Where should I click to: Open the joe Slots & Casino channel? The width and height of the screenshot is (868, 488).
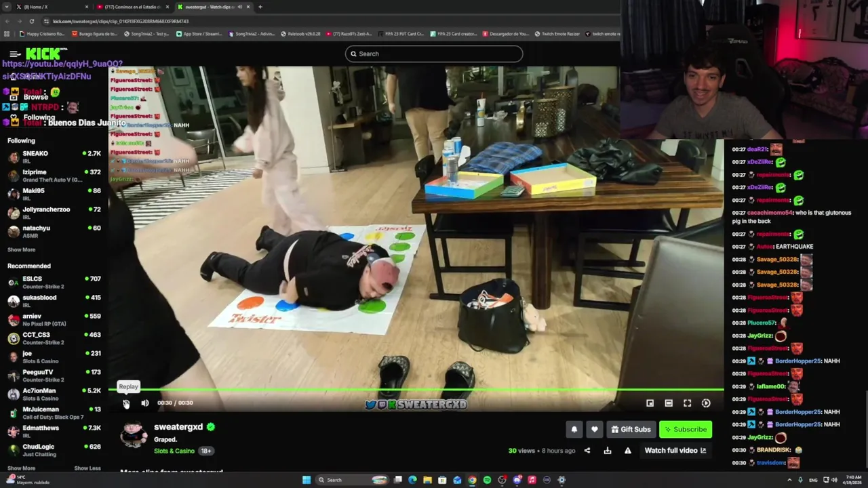[x=54, y=357]
